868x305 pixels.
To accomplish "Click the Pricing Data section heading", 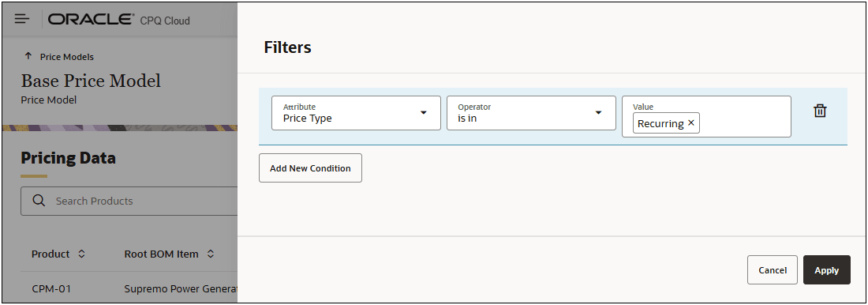I will point(68,158).
